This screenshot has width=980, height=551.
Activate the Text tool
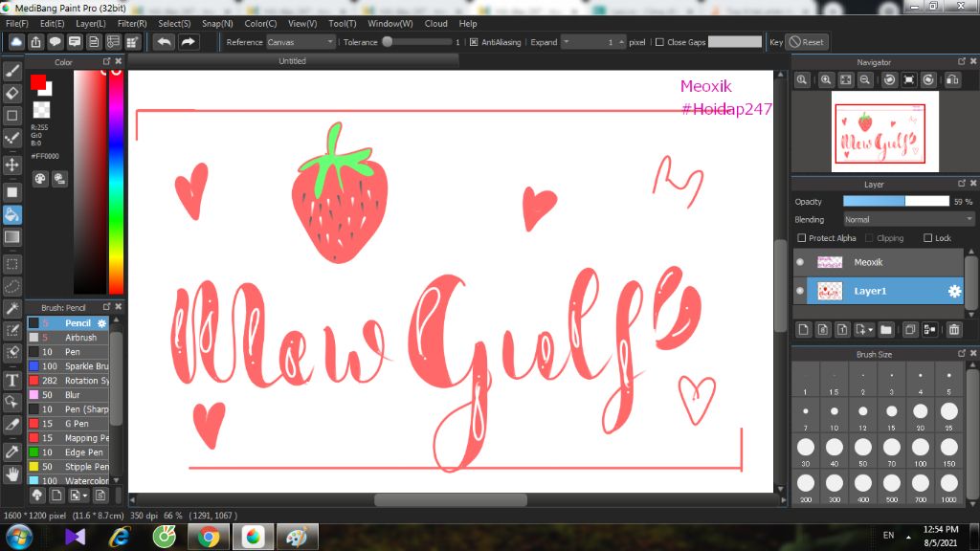click(x=12, y=380)
